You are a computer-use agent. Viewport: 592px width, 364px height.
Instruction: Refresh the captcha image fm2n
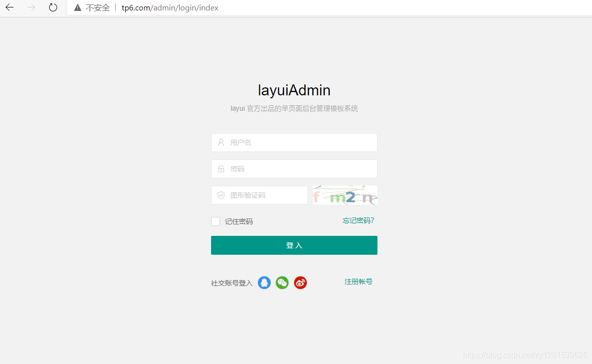pyautogui.click(x=345, y=195)
